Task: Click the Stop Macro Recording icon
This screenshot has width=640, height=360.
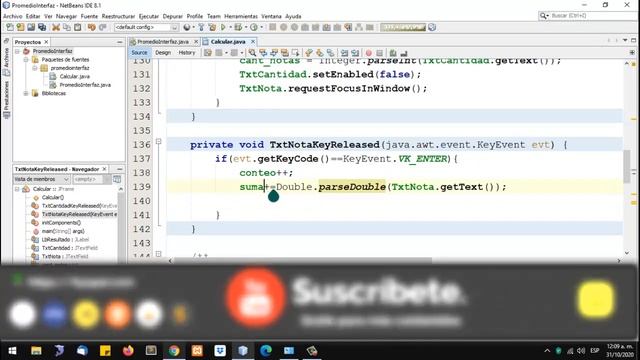Action: (x=379, y=53)
